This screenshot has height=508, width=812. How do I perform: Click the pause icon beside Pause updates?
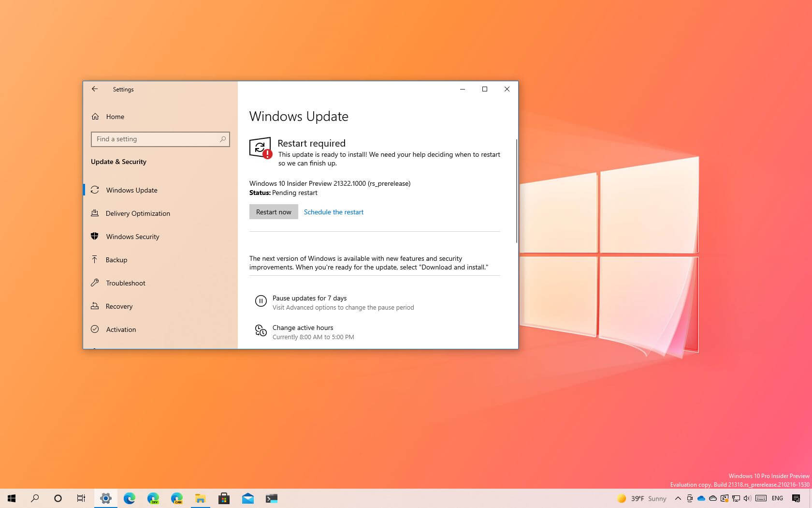click(x=261, y=301)
